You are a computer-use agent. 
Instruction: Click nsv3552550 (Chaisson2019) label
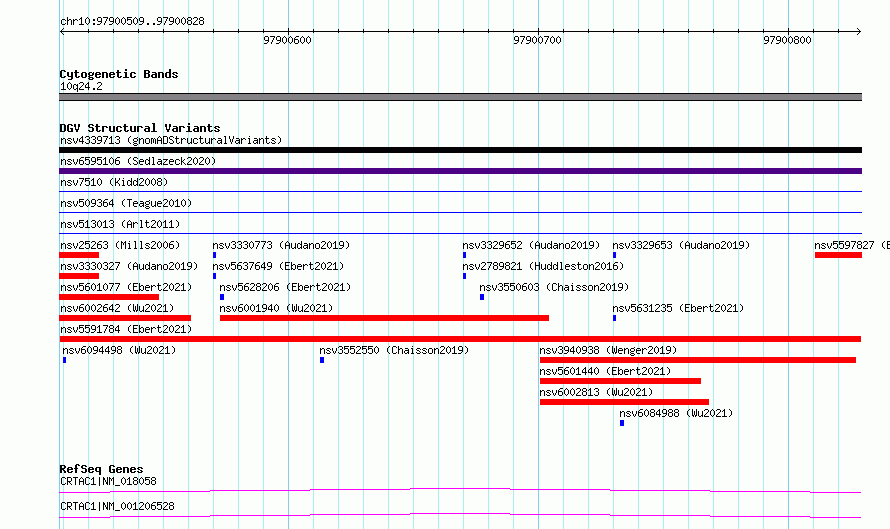coord(394,350)
